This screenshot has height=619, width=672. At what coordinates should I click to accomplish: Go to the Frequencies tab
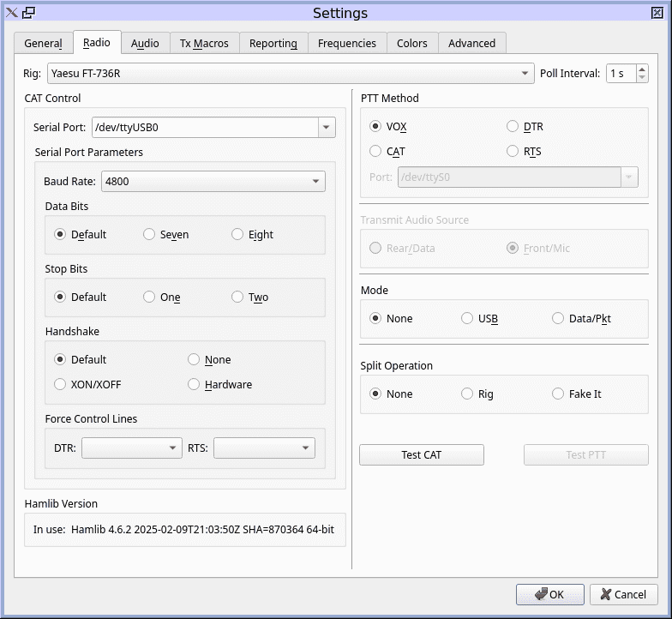point(346,43)
